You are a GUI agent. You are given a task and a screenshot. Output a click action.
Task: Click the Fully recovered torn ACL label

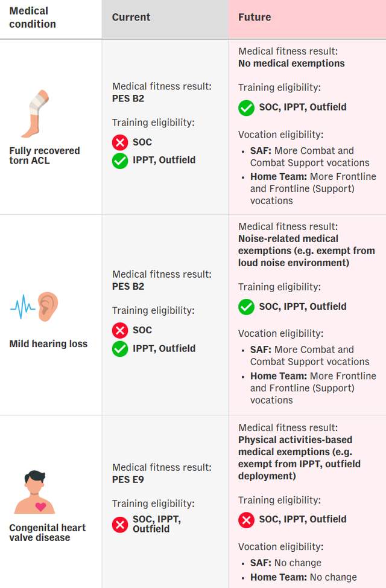[x=45, y=156]
